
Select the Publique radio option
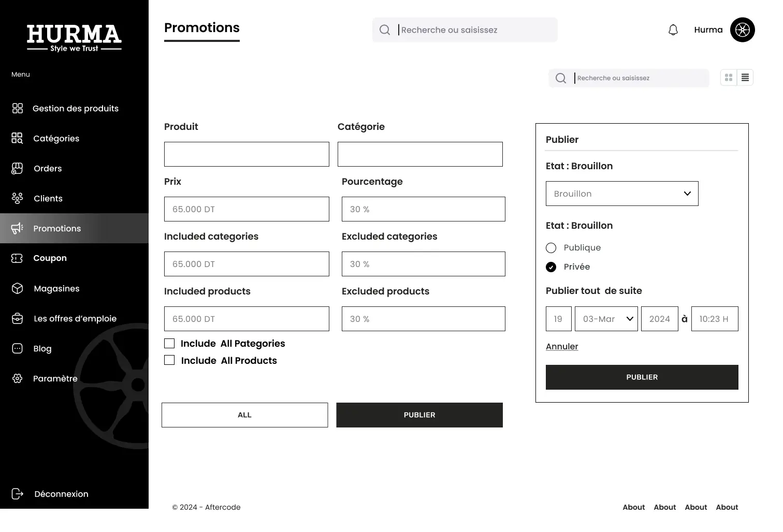(x=551, y=248)
